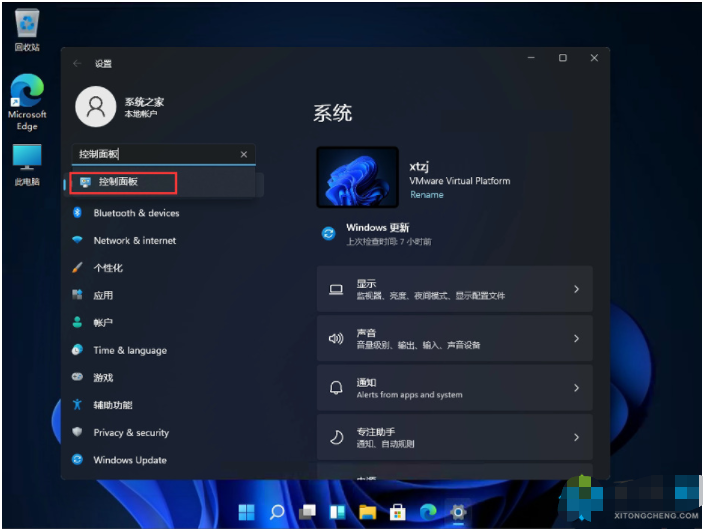The width and height of the screenshot is (703, 531).
Task: Click the back arrow in Settings
Action: 78,63
